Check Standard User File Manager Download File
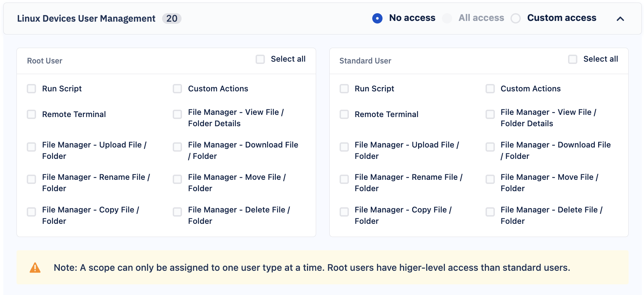 point(490,147)
